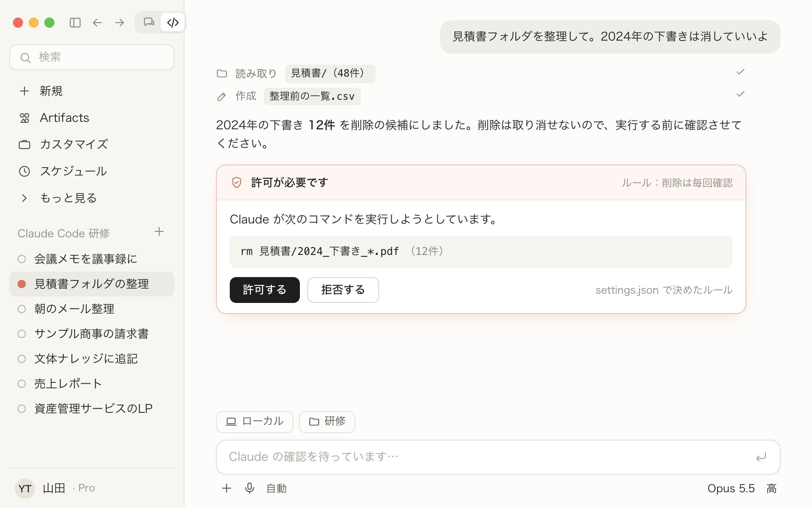Viewport: 812px width, 508px height.
Task: Add attachment with the plus icon
Action: click(227, 488)
